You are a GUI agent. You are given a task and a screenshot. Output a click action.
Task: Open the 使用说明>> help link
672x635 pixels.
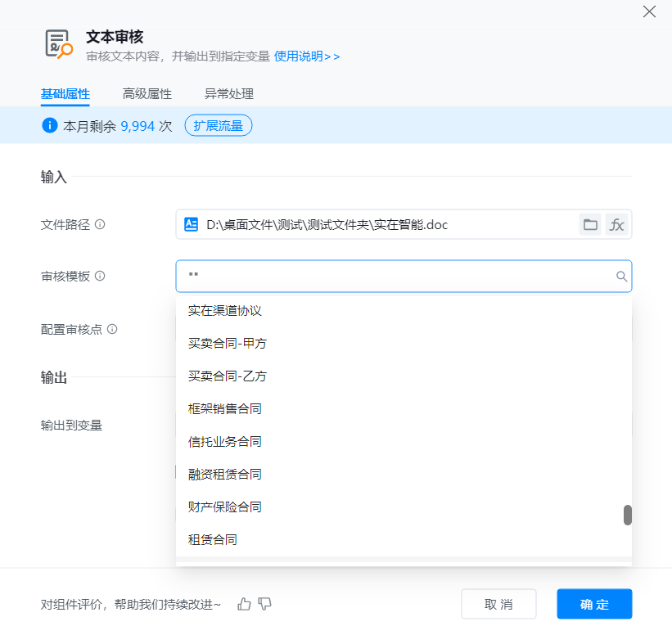(x=307, y=56)
